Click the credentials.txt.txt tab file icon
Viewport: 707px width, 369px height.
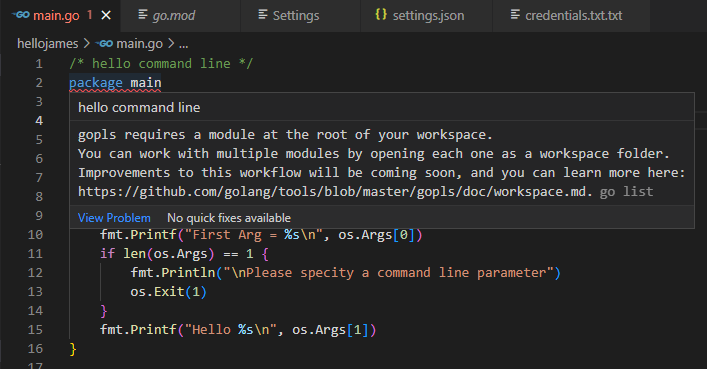coord(515,15)
